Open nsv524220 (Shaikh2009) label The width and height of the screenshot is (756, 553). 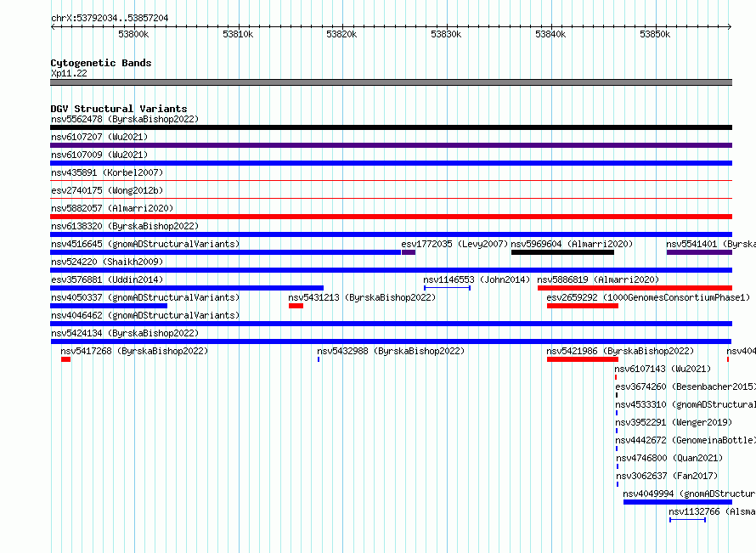click(107, 262)
